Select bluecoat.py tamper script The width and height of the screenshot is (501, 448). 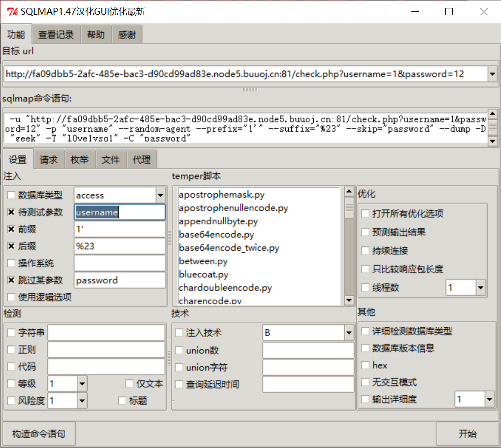[203, 275]
